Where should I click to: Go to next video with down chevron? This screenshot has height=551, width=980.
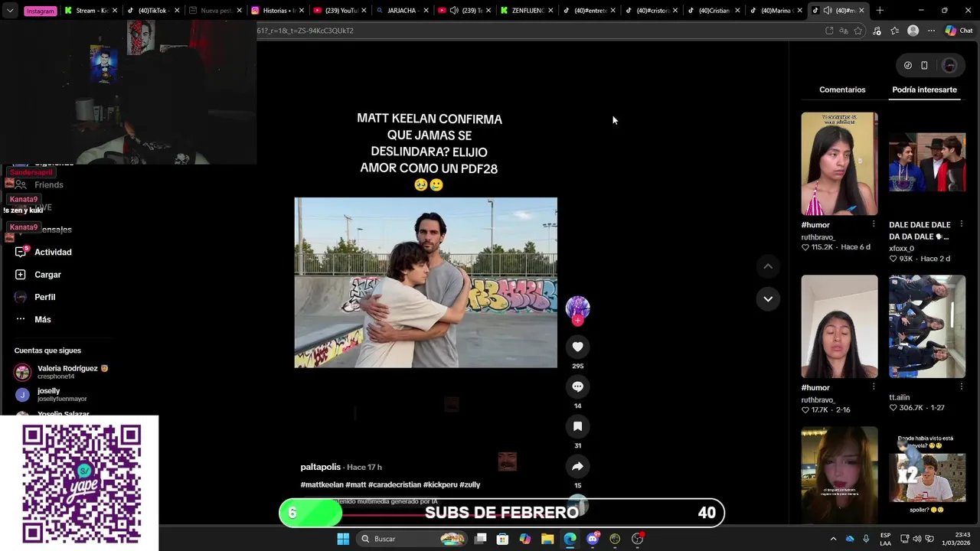(x=768, y=298)
